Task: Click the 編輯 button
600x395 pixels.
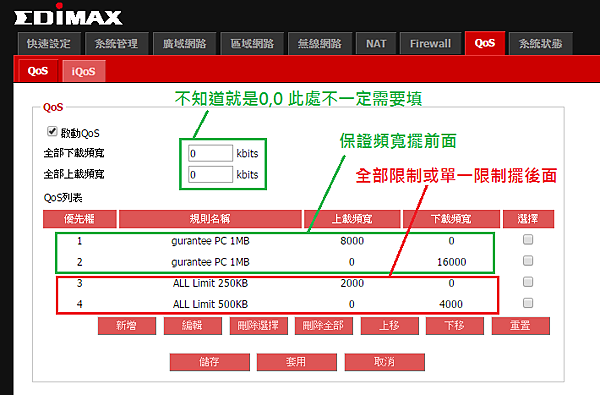Action: click(192, 326)
